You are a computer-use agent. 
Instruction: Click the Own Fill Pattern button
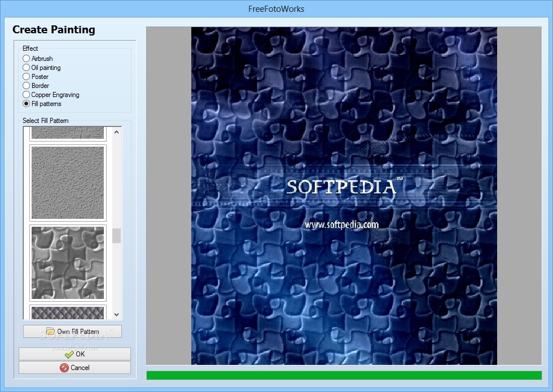pos(72,332)
